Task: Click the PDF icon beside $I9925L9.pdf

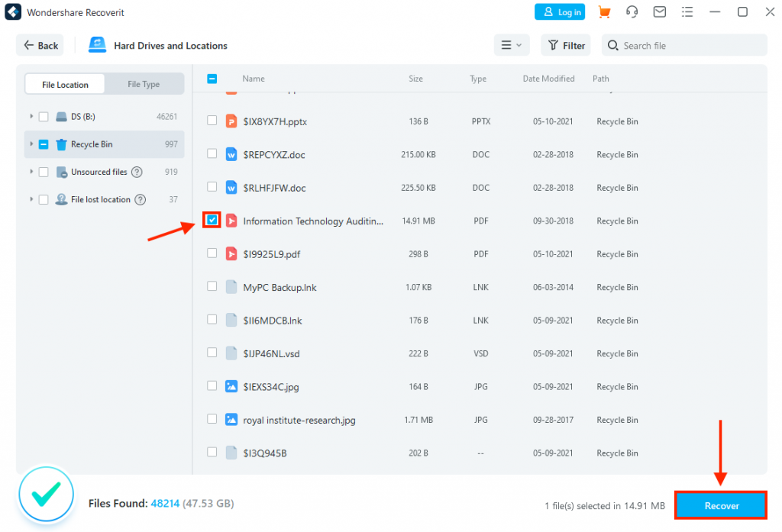Action: coord(231,253)
